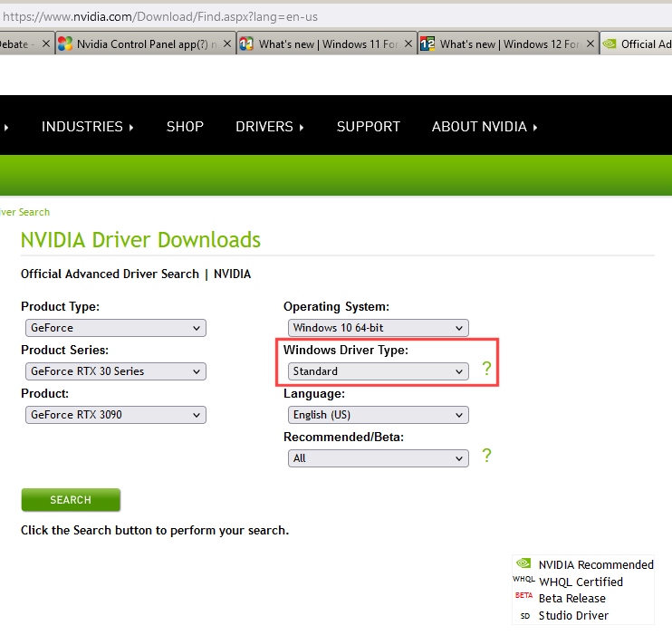
Task: Open the Windows Driver Type dropdown
Action: click(x=378, y=371)
